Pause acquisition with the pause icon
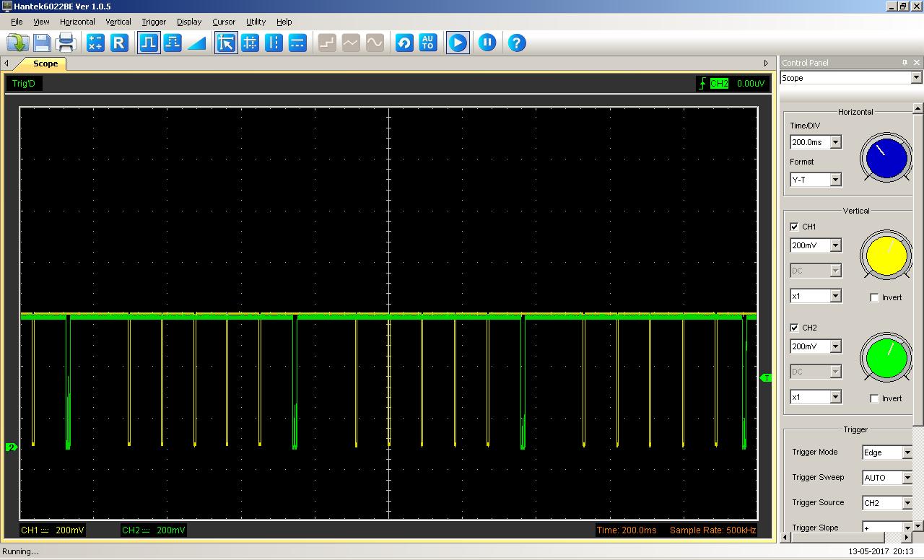Viewport: 924px width, 560px height. (487, 43)
